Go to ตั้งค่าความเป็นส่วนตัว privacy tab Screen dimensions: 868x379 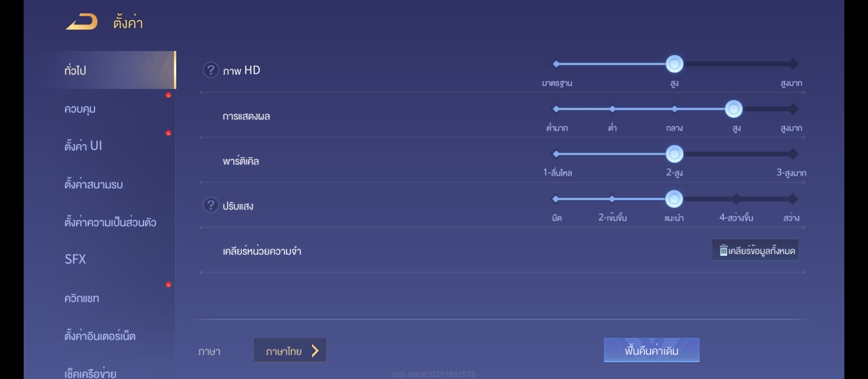(110, 222)
